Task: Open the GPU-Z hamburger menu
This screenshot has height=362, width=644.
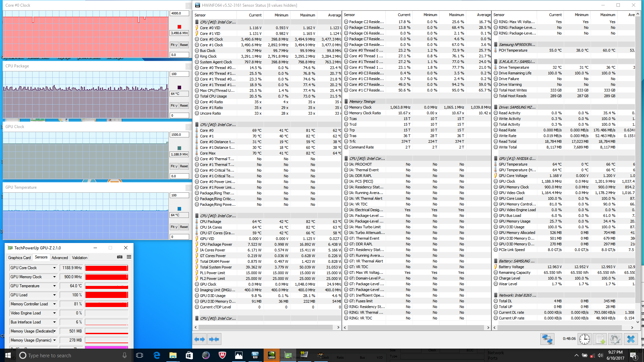Action: [129, 257]
